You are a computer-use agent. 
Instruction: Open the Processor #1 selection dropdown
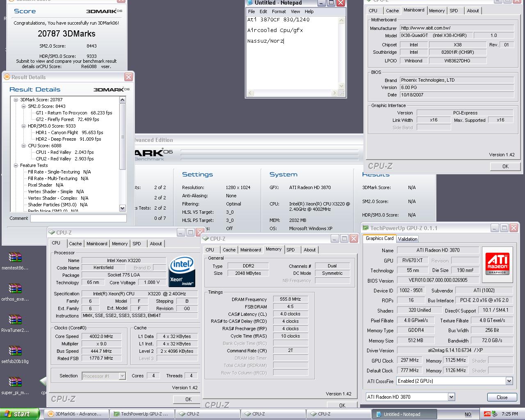122,376
